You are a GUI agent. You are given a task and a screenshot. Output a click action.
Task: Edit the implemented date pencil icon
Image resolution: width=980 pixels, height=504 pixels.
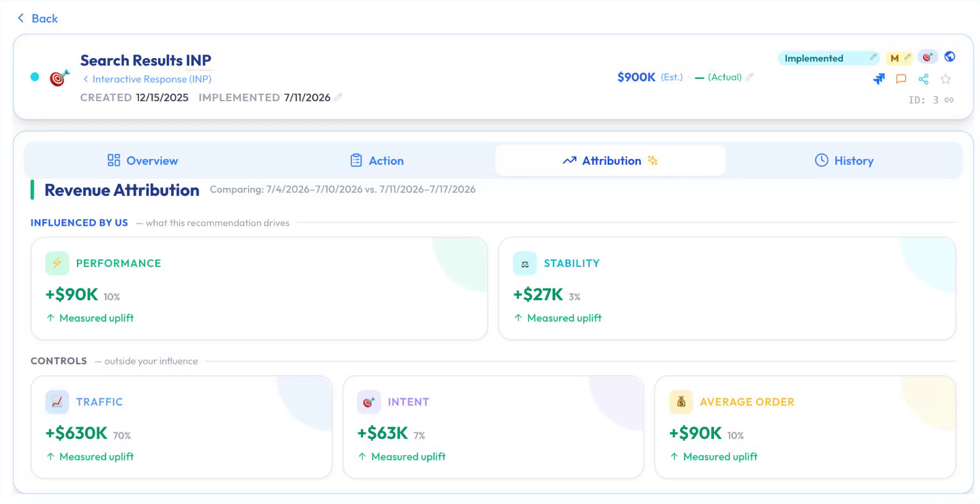338,97
